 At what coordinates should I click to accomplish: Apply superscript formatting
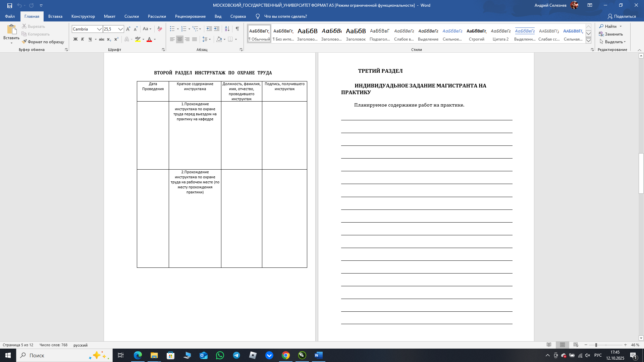[116, 40]
